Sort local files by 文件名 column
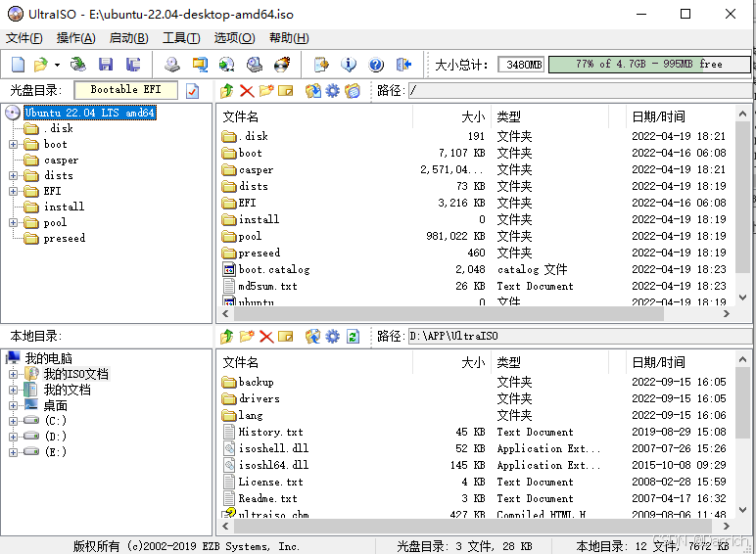The width and height of the screenshot is (756, 554). (315, 362)
